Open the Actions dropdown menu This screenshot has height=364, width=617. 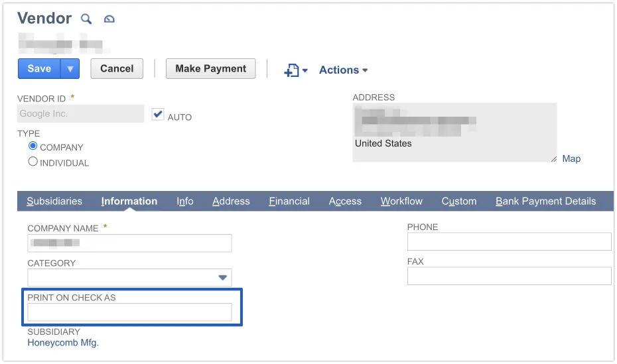click(343, 70)
